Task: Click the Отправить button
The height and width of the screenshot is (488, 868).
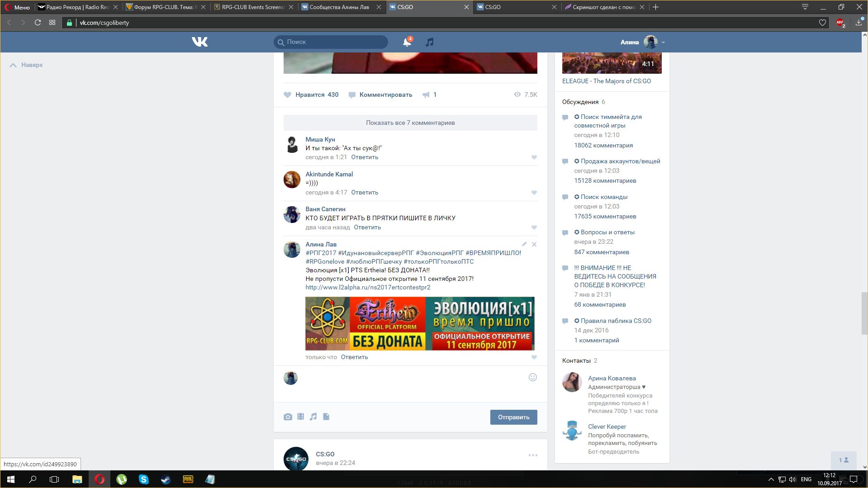Action: pyautogui.click(x=513, y=417)
